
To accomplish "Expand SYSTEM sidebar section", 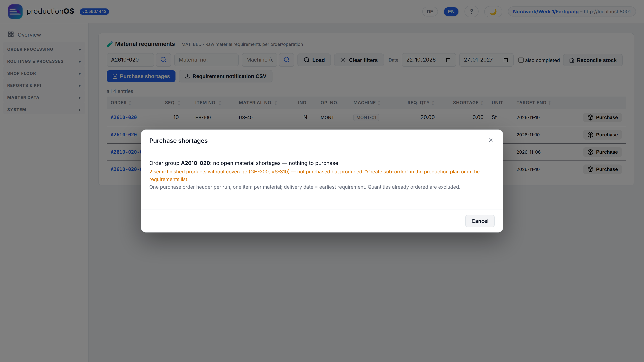I will tap(44, 110).
